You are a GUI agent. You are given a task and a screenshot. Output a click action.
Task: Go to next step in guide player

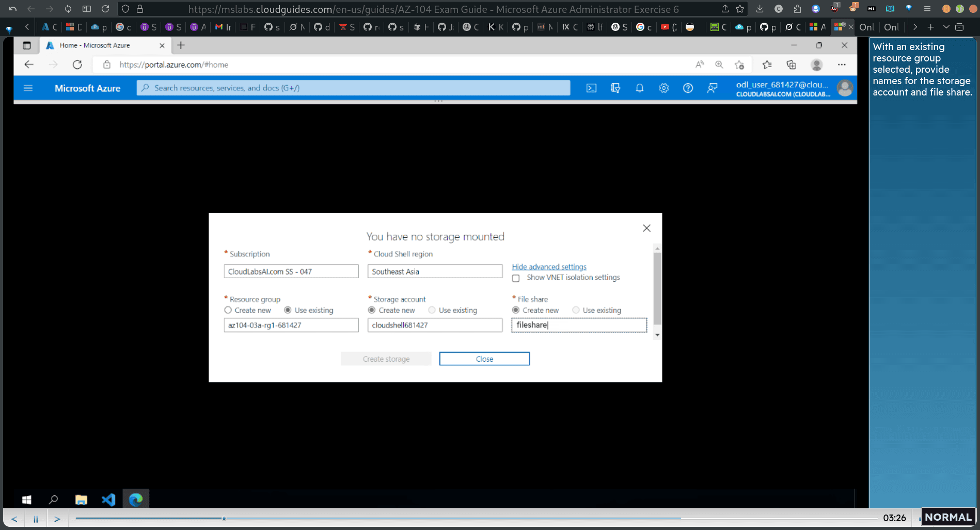tap(57, 519)
